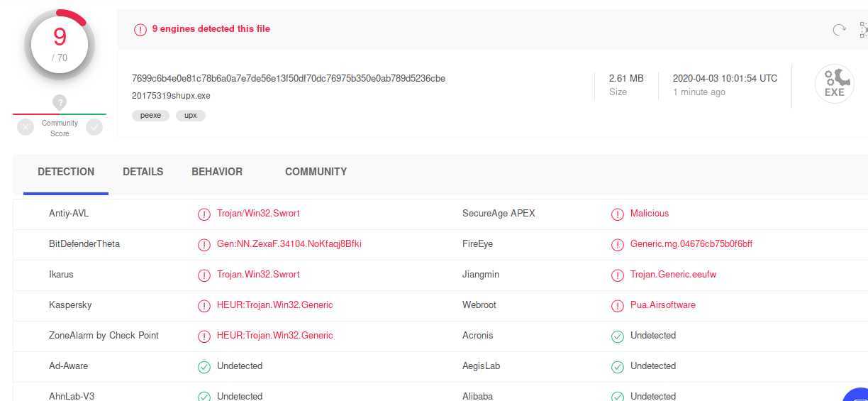Click the '9 engines detected this file' message
868x401 pixels.
click(x=211, y=29)
